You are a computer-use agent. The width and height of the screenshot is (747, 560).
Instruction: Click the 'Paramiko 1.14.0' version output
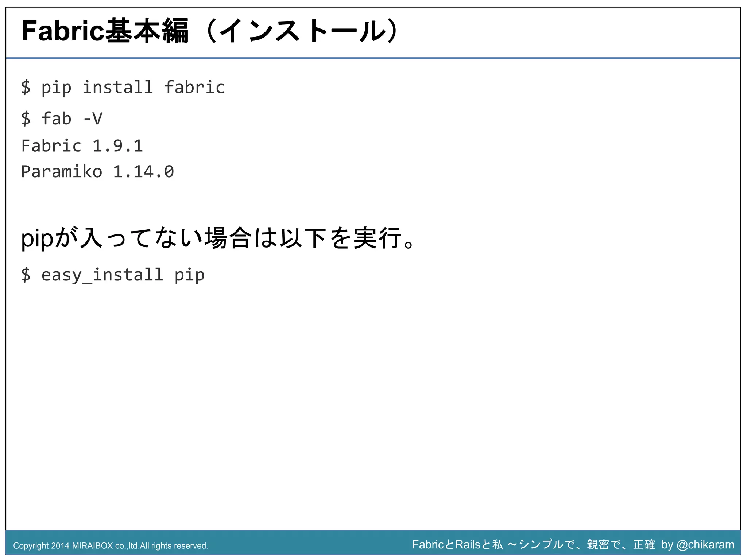point(97,171)
